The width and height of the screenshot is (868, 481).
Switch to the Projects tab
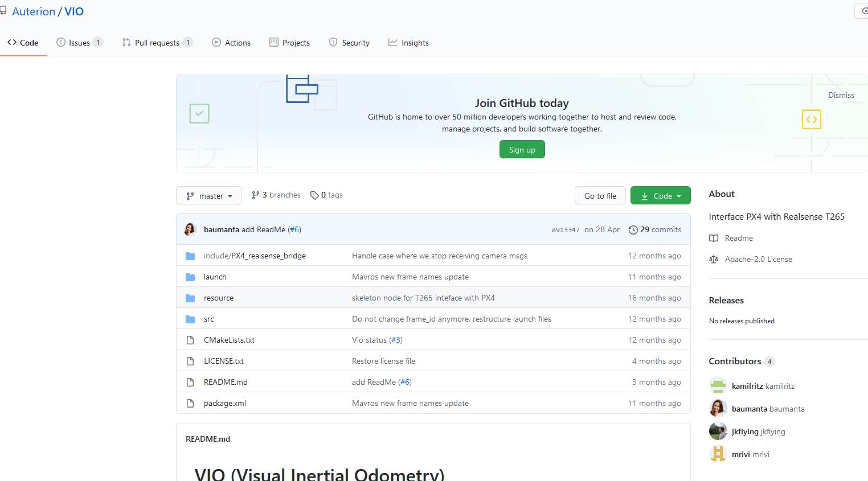tap(290, 43)
